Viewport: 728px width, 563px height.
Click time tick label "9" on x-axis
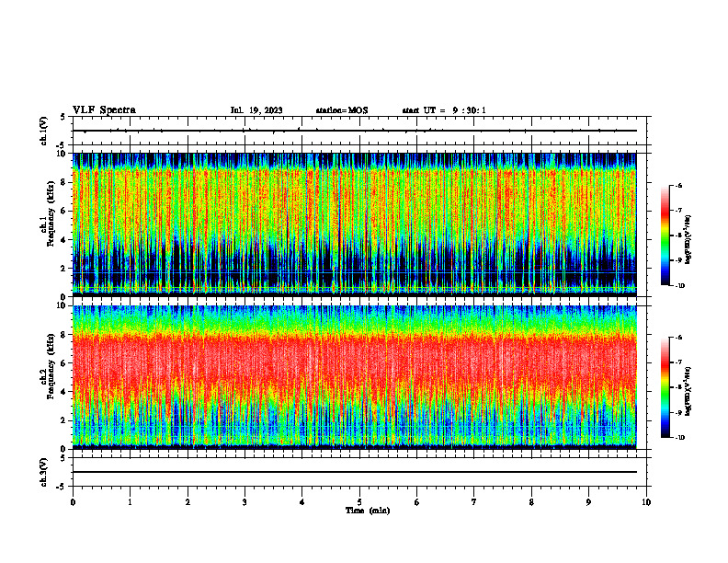(x=588, y=502)
